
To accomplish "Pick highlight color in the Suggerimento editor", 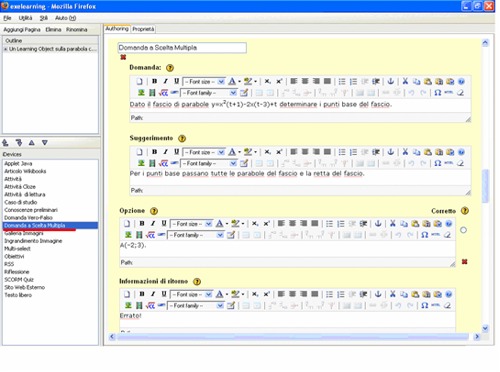I will coord(248,152).
